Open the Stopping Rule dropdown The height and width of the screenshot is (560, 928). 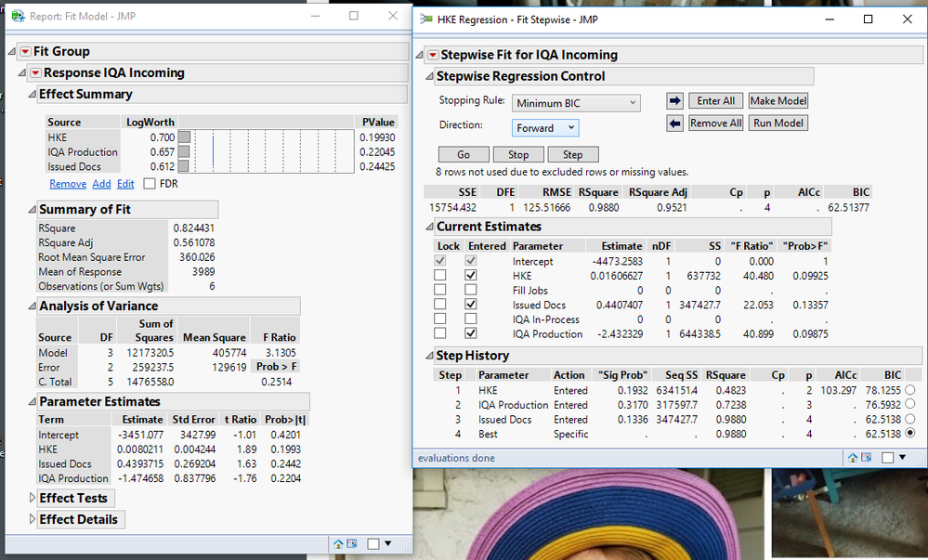576,103
